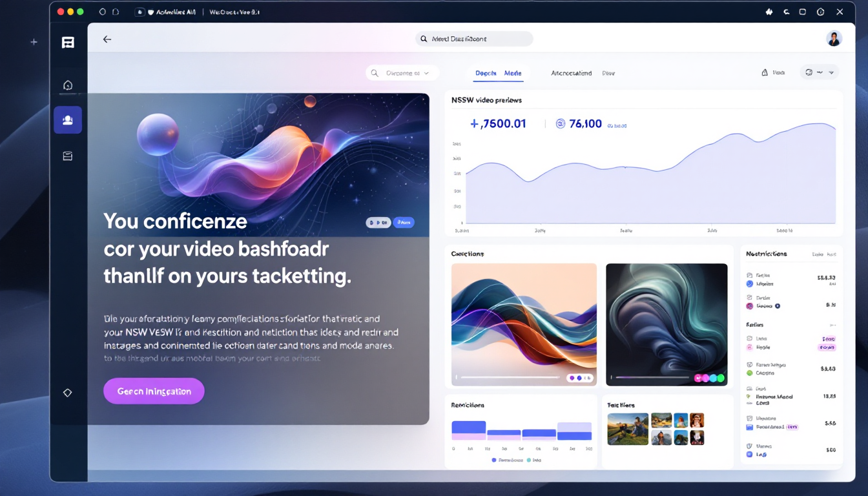868x496 pixels.
Task: Click the archive box icon in sidebar
Action: pyautogui.click(x=68, y=156)
